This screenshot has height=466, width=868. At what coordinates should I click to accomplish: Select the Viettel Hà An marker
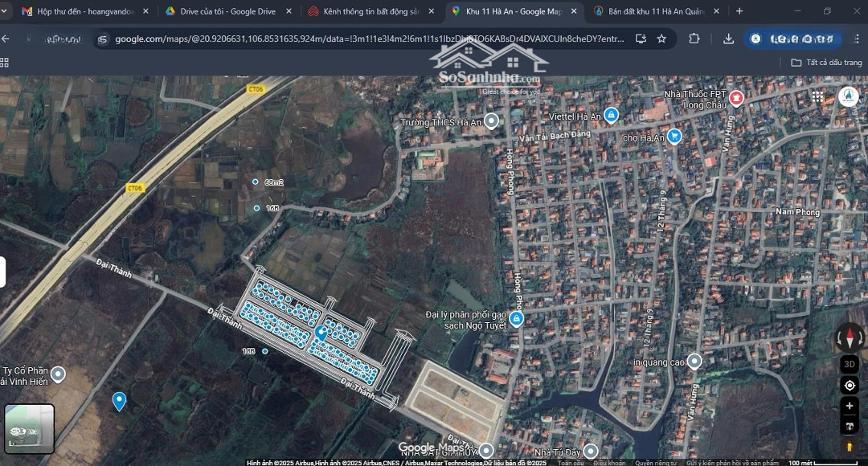click(612, 116)
